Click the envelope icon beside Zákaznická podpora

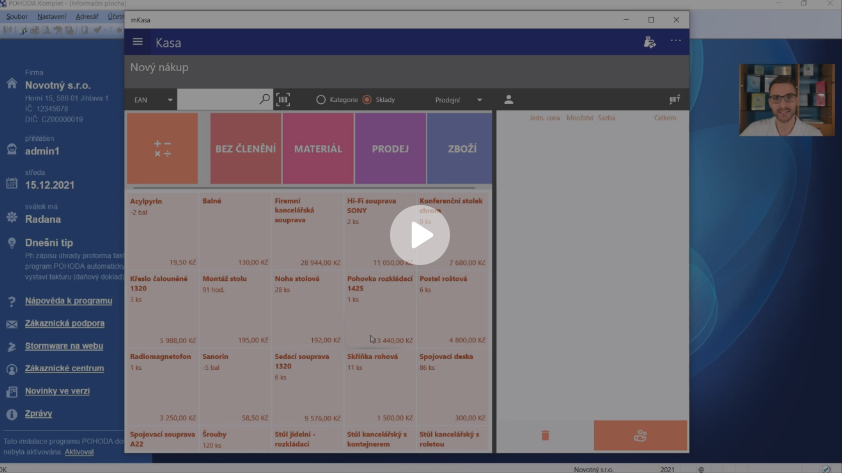[12, 324]
